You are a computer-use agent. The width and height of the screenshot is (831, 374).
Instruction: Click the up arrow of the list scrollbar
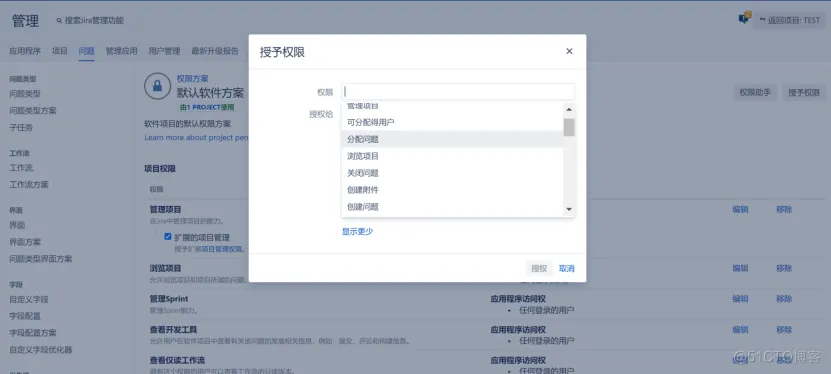pos(569,109)
